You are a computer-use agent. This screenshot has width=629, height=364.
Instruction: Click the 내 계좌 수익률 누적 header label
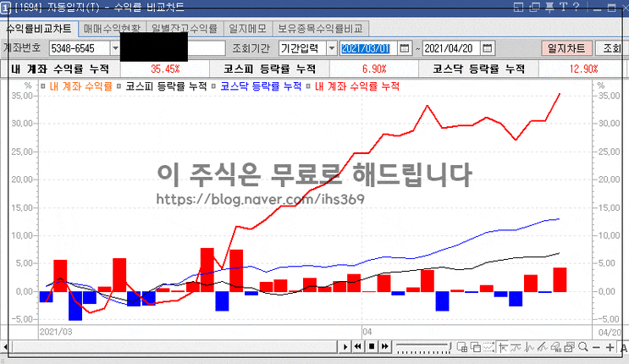60,69
